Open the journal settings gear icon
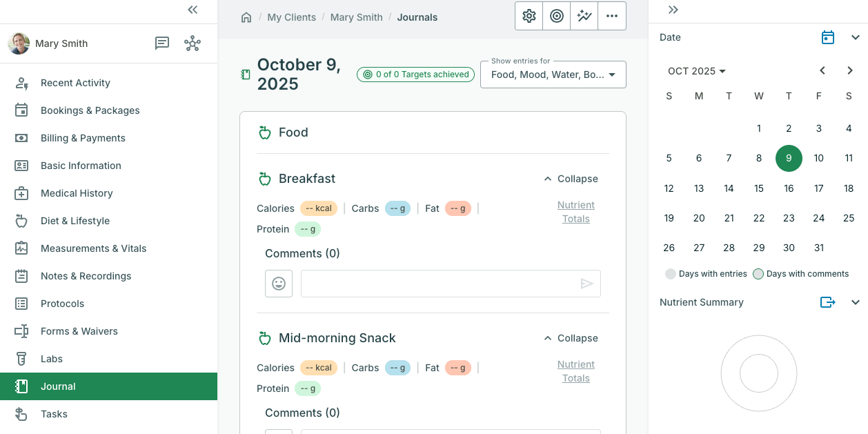Viewport: 868px width, 434px height. click(529, 17)
